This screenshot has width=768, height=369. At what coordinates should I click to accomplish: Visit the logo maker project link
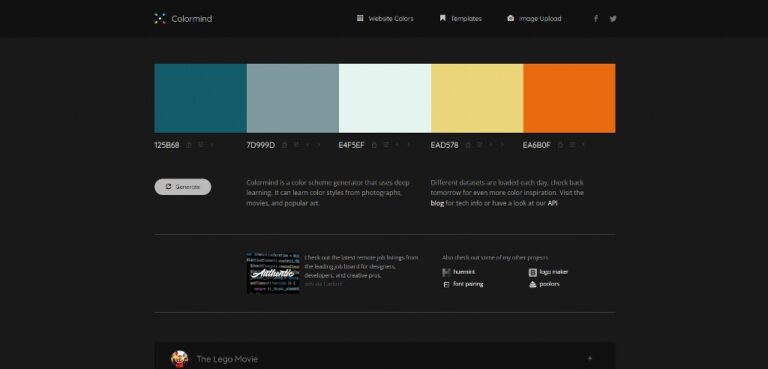549,272
